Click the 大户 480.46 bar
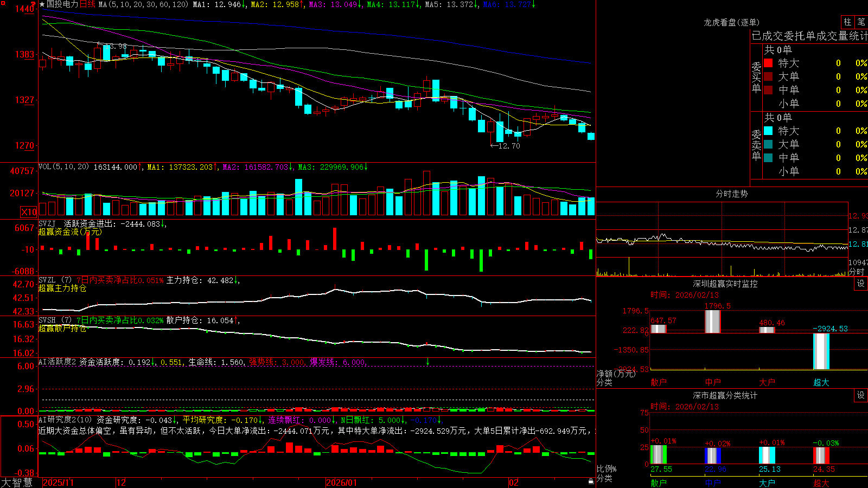 coord(767,330)
